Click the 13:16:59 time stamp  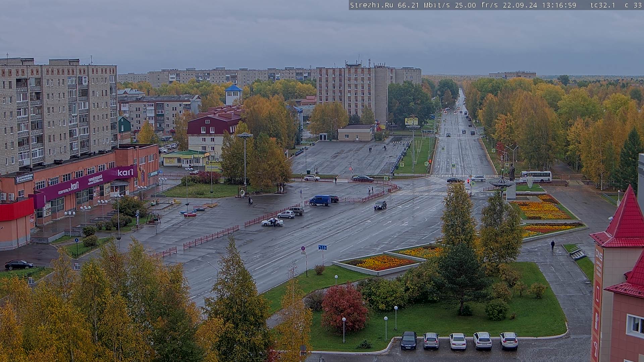pos(559,5)
